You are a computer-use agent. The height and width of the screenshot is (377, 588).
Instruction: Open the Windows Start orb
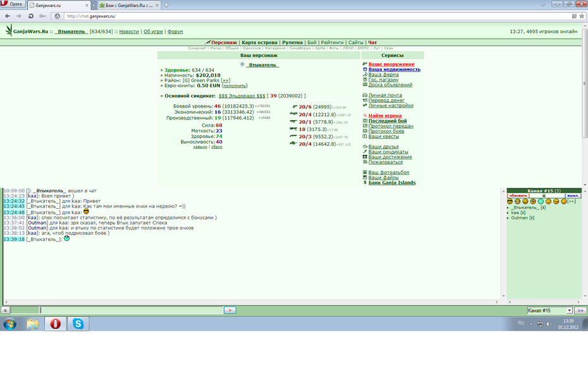click(x=9, y=324)
